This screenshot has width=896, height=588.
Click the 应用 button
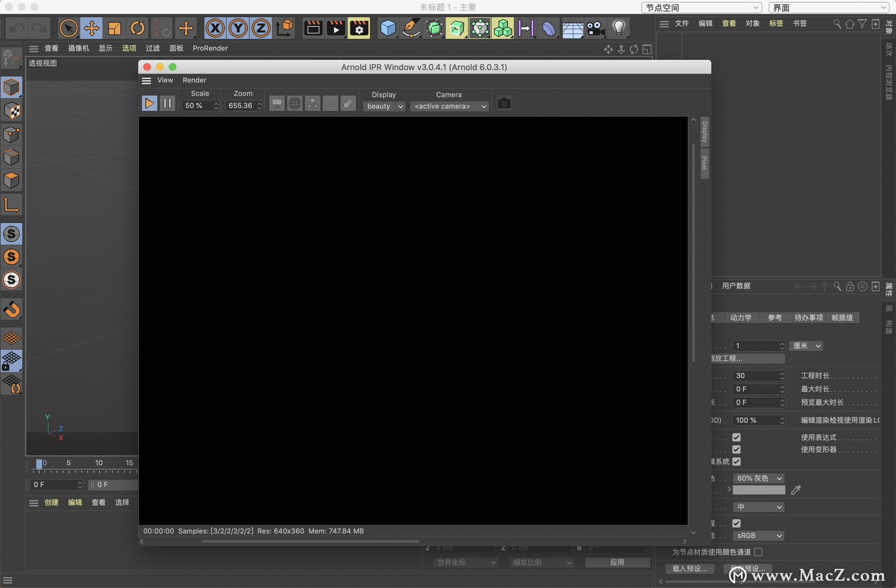[617, 562]
